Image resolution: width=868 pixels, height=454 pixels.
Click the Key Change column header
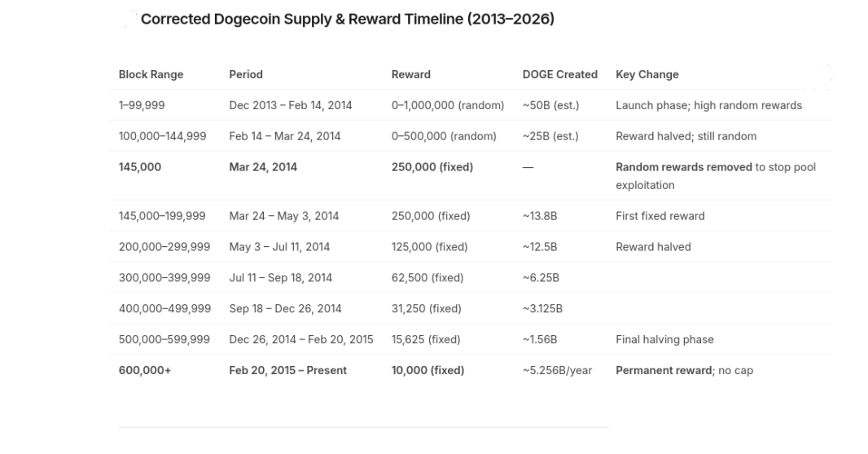(x=647, y=74)
